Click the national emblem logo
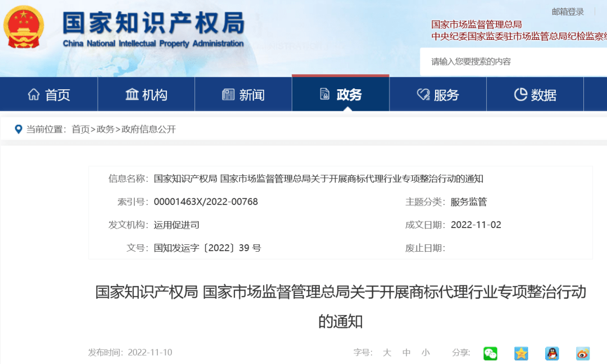 click(23, 27)
